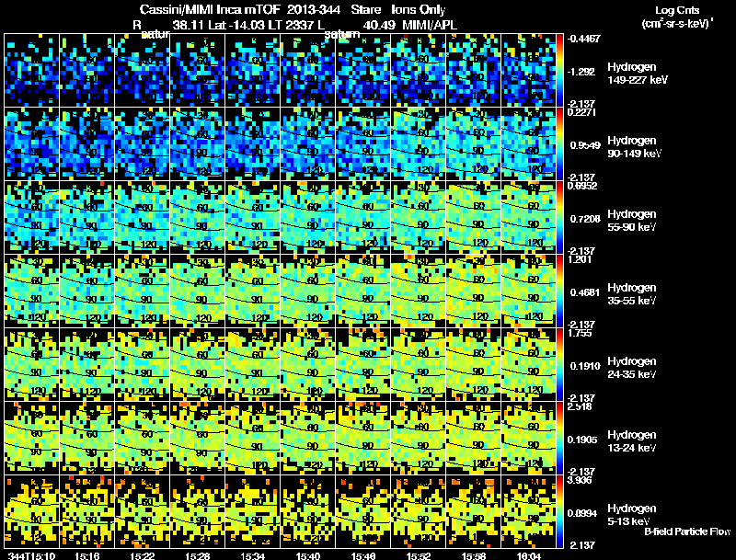736x560 pixels.
Task: Select the 90-149 keV image panel at 15:52
Action: 419,144
